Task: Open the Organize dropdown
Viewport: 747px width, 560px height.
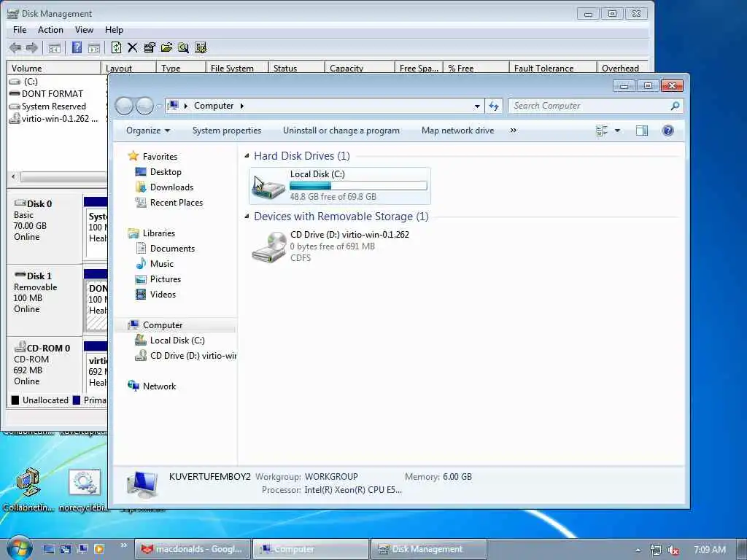Action: [x=147, y=131]
